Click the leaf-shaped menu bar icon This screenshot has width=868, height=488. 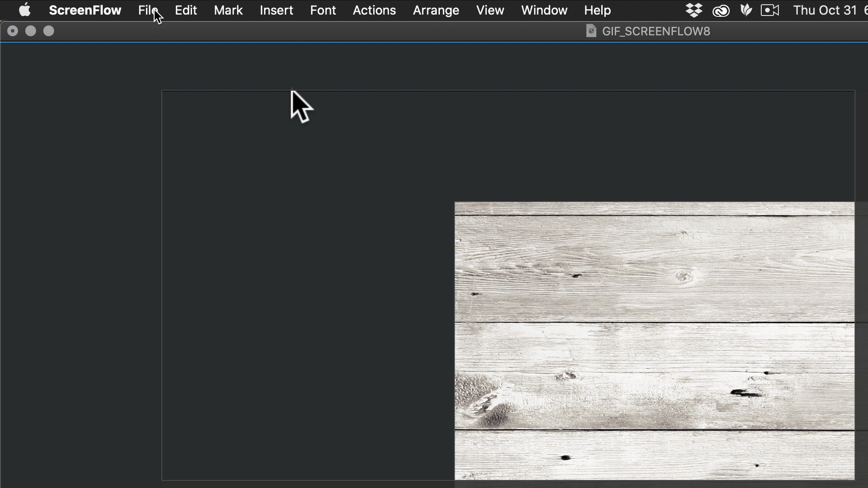(x=746, y=10)
